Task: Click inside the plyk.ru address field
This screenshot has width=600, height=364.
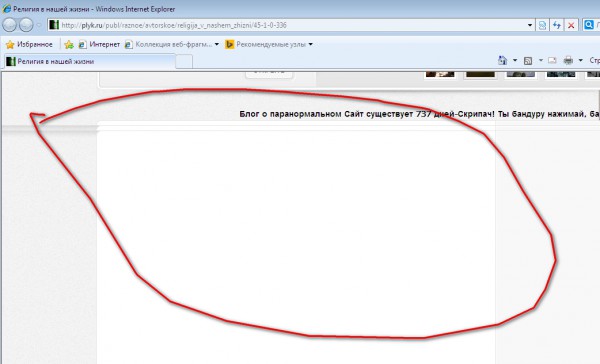Action: click(x=291, y=25)
